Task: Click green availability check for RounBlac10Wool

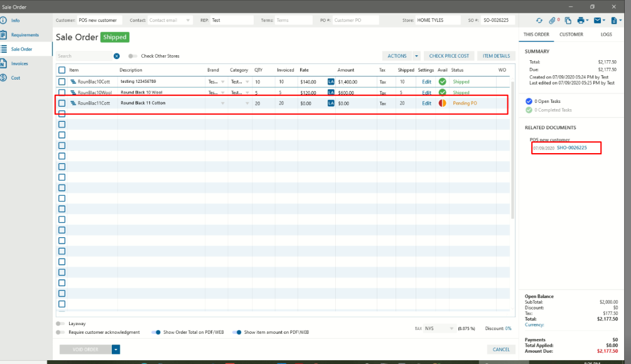Action: pos(442,92)
